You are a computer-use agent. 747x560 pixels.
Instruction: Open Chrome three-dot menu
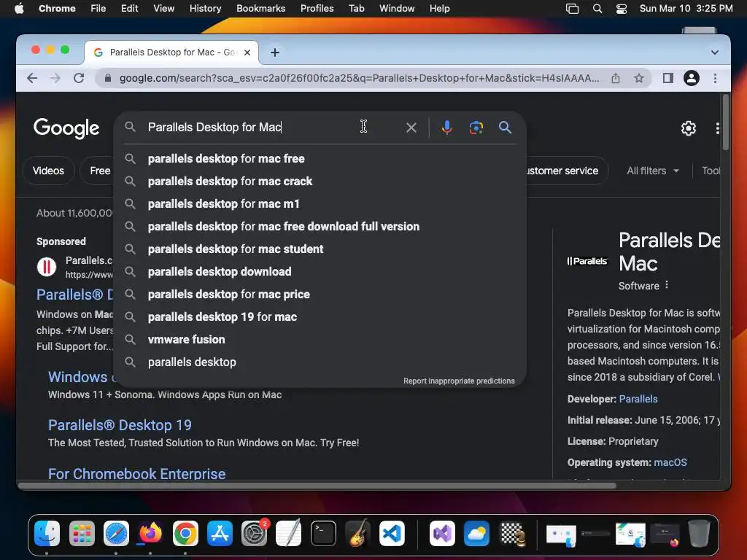pyautogui.click(x=715, y=78)
